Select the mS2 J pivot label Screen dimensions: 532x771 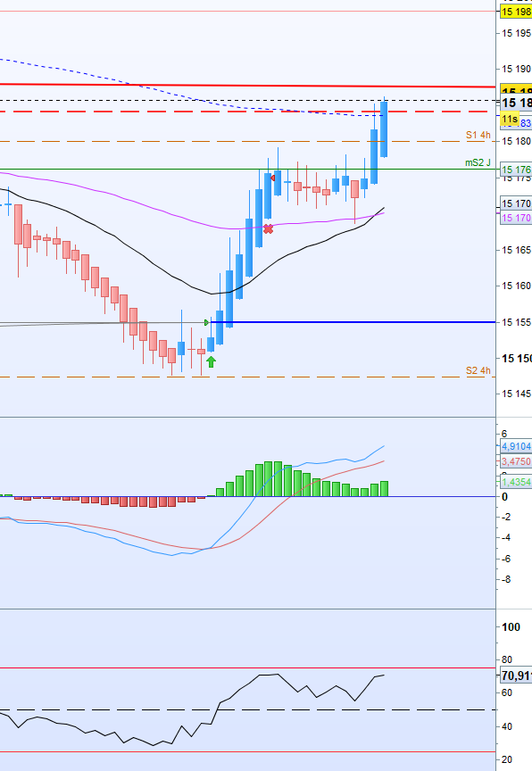[x=478, y=162]
